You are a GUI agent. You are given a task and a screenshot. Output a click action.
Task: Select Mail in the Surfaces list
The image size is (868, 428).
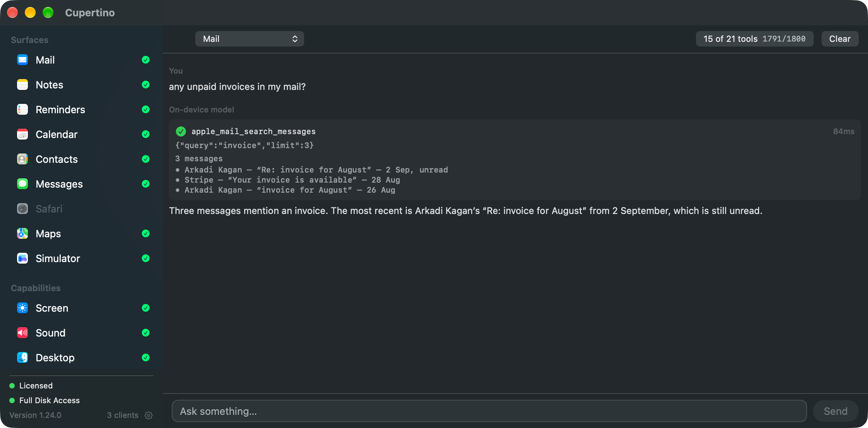(x=81, y=60)
